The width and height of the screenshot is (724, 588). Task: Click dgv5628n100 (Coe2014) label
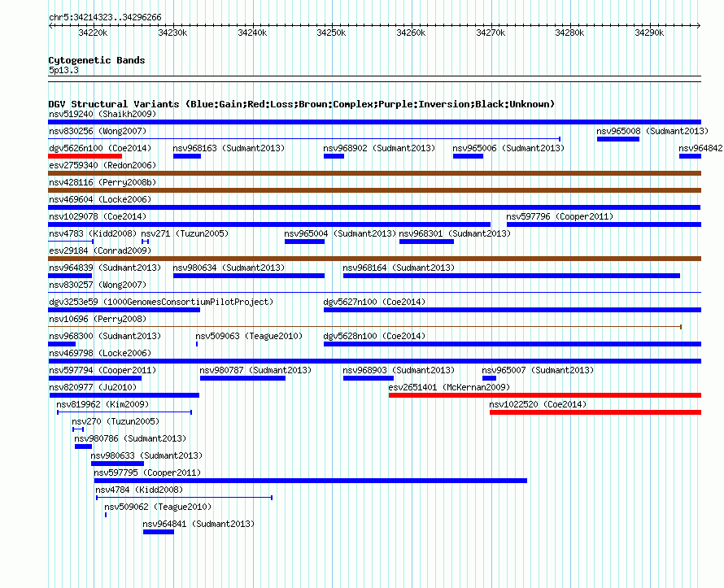[374, 336]
